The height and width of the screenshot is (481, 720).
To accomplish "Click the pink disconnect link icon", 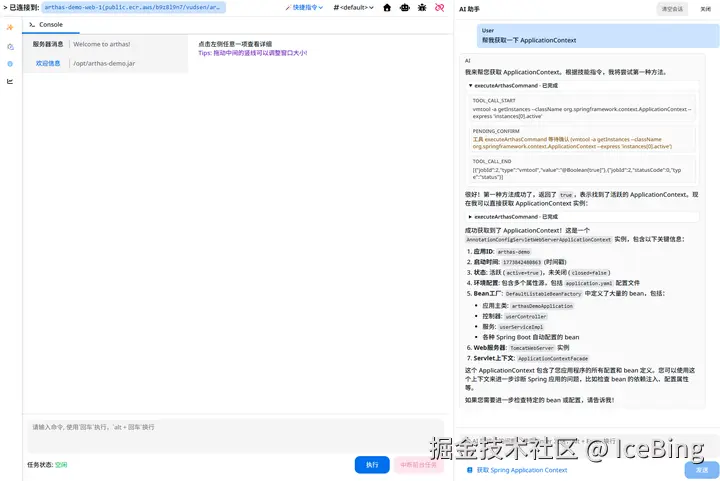I will [x=439, y=7].
